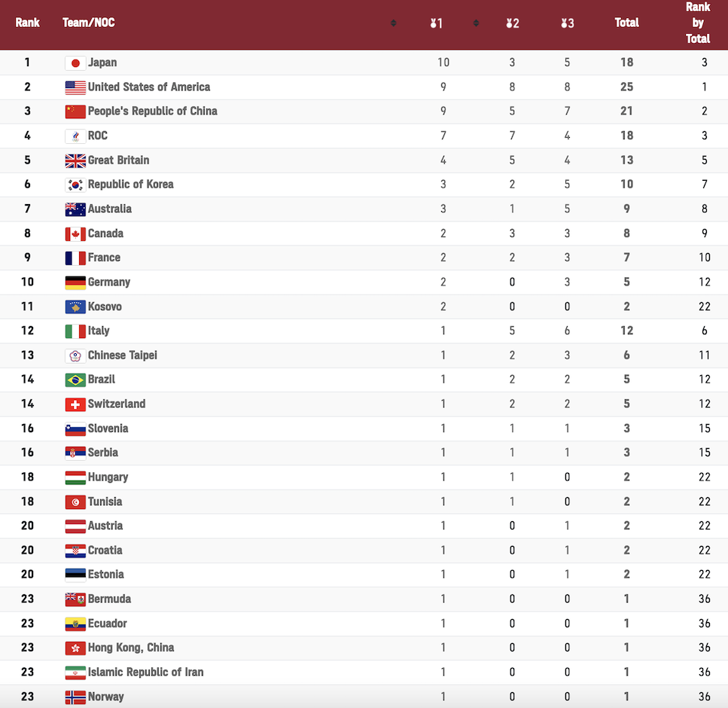Click the Brazil flag icon
The image size is (728, 708).
point(75,380)
